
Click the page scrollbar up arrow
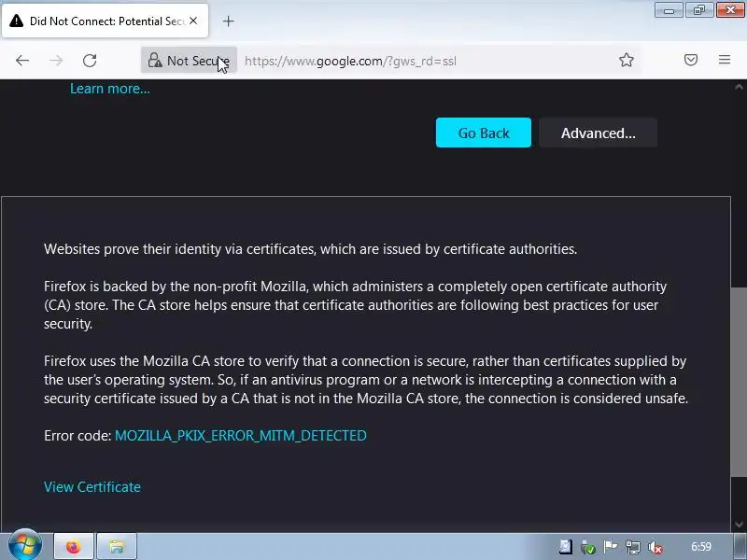click(739, 87)
